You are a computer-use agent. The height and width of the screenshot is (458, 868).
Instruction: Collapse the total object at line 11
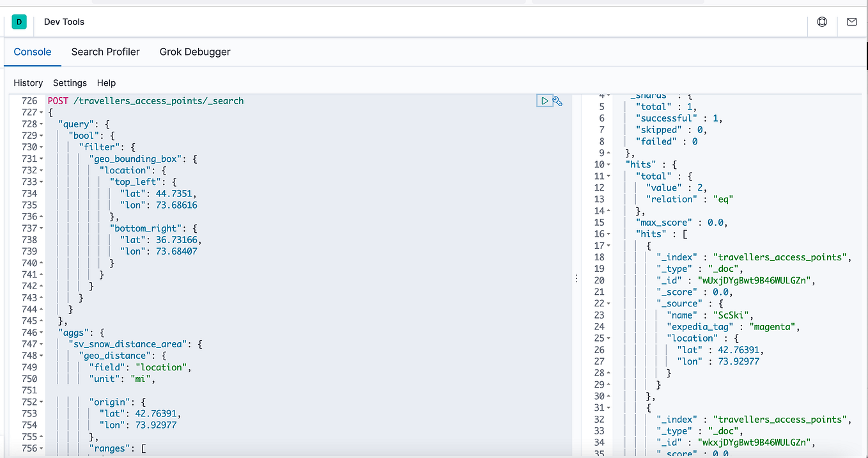pos(608,176)
